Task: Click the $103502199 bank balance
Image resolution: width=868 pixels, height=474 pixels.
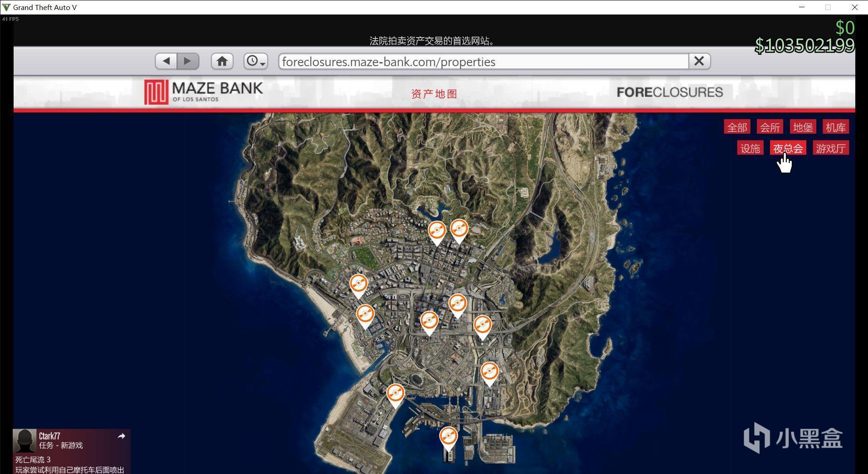Action: (805, 45)
